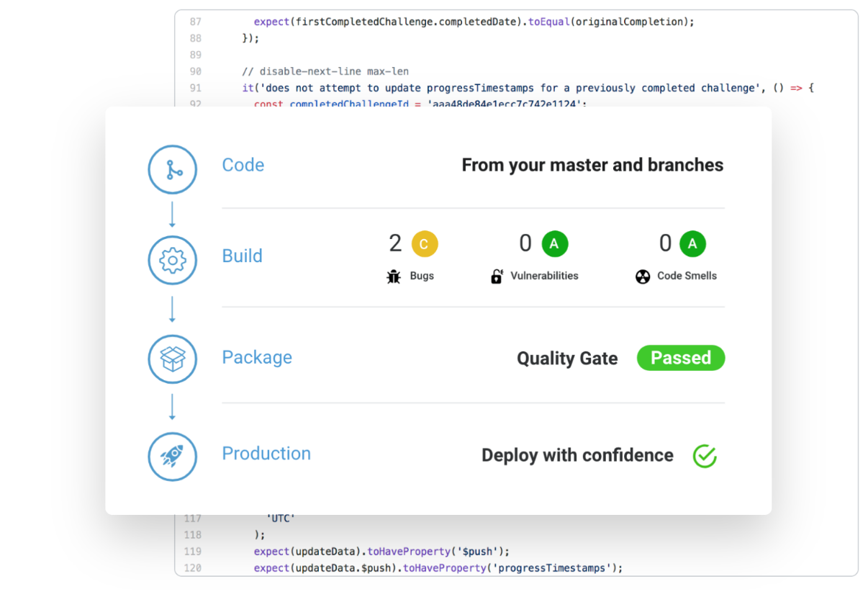Click the Production rocket icon
The height and width of the screenshot is (602, 868).
172,457
